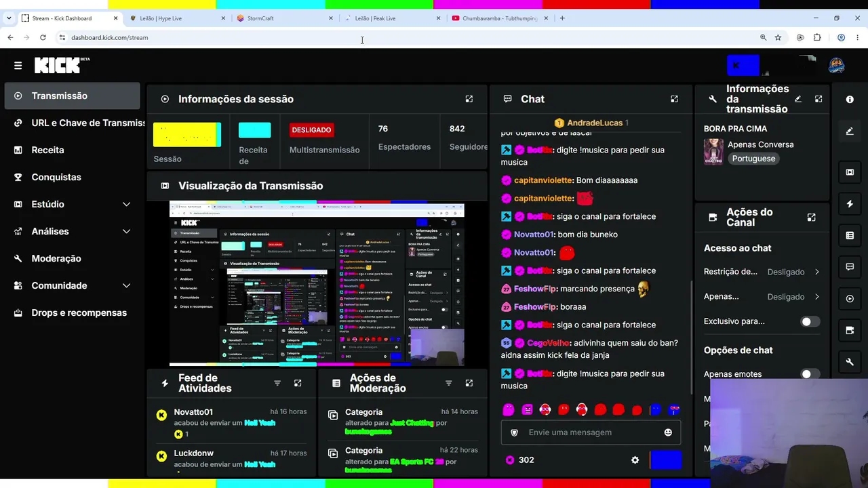Toggle the Apenas emotes switch
Viewport: 868px width, 488px height.
(x=810, y=374)
